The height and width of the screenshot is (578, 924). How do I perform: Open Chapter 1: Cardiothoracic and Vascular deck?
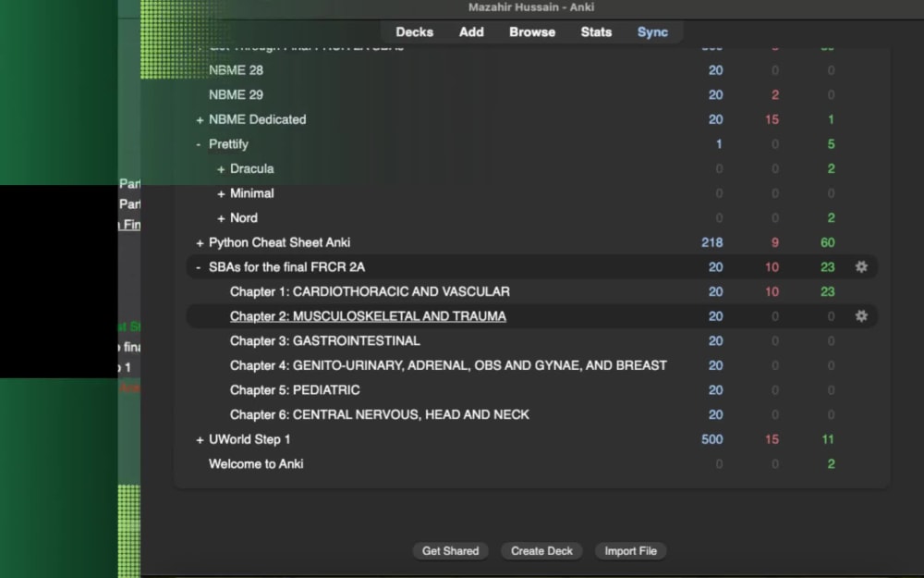pos(371,292)
